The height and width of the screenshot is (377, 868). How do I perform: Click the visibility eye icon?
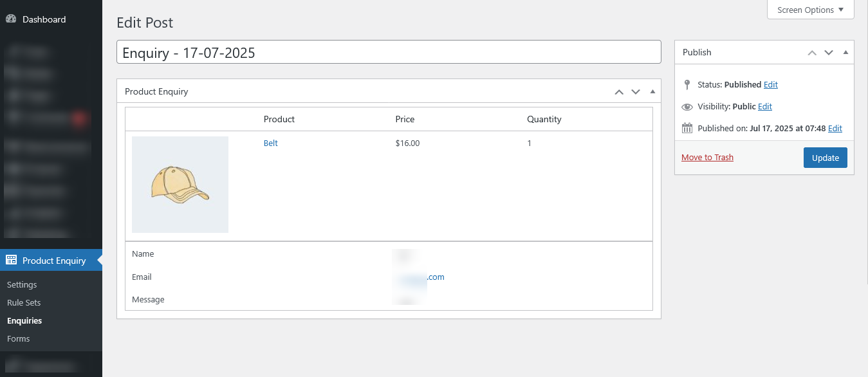coord(687,107)
